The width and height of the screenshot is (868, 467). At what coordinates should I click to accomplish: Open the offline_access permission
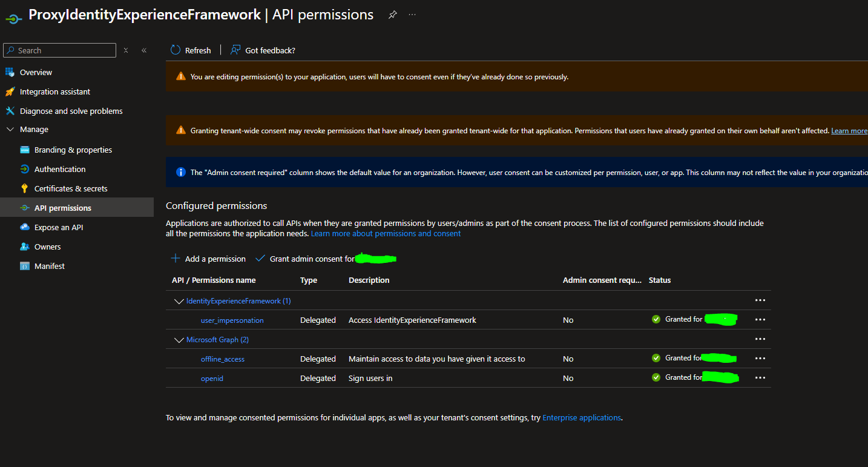(223, 359)
